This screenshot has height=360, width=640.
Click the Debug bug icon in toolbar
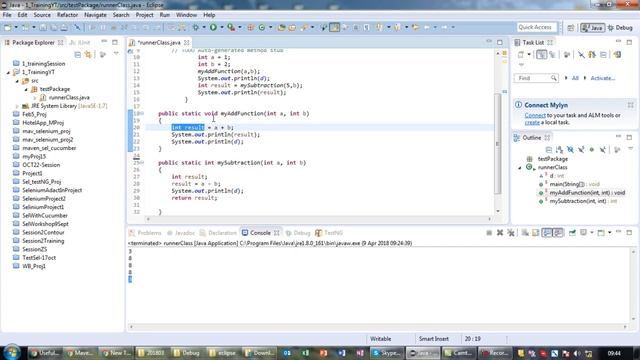(x=196, y=27)
